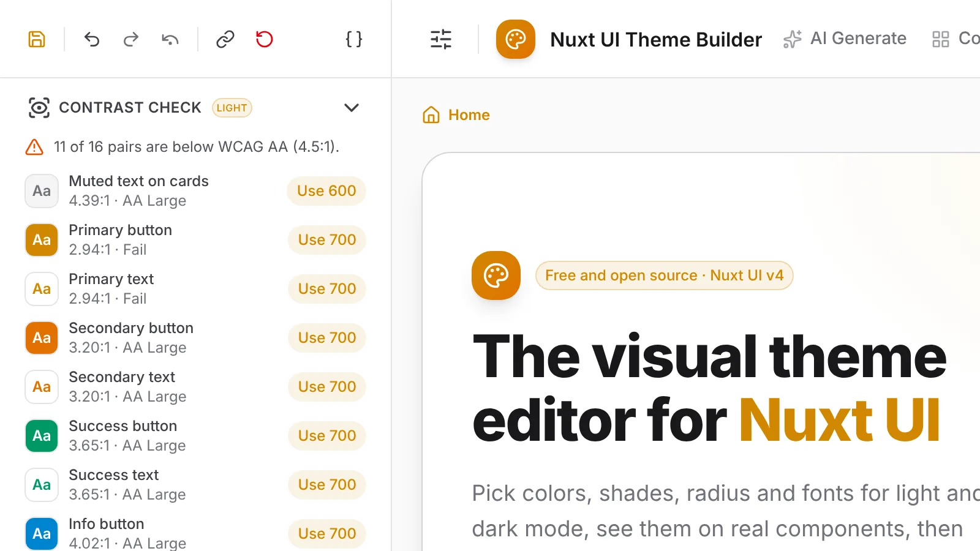Click the Nuxt UI Theme Builder title
Screen dimensions: 980x551
pos(656,40)
